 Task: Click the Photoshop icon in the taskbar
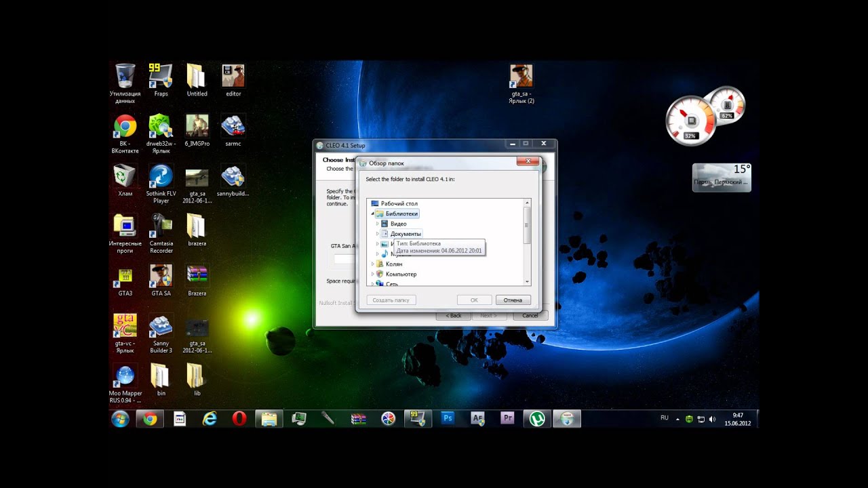(448, 418)
